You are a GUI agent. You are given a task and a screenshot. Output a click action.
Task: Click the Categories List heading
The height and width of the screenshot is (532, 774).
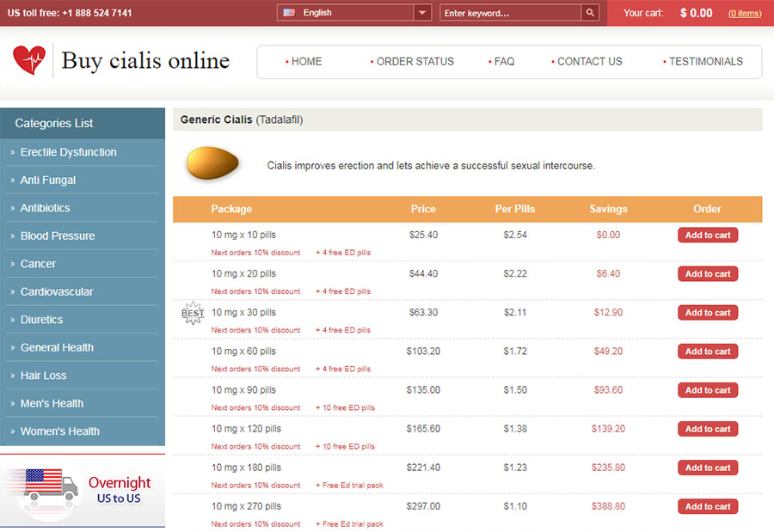pyautogui.click(x=54, y=124)
